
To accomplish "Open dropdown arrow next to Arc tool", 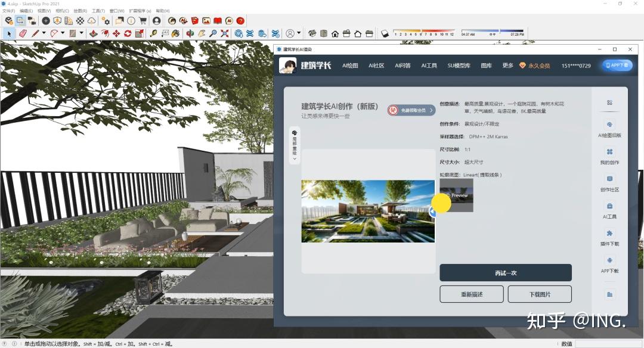I will point(63,33).
